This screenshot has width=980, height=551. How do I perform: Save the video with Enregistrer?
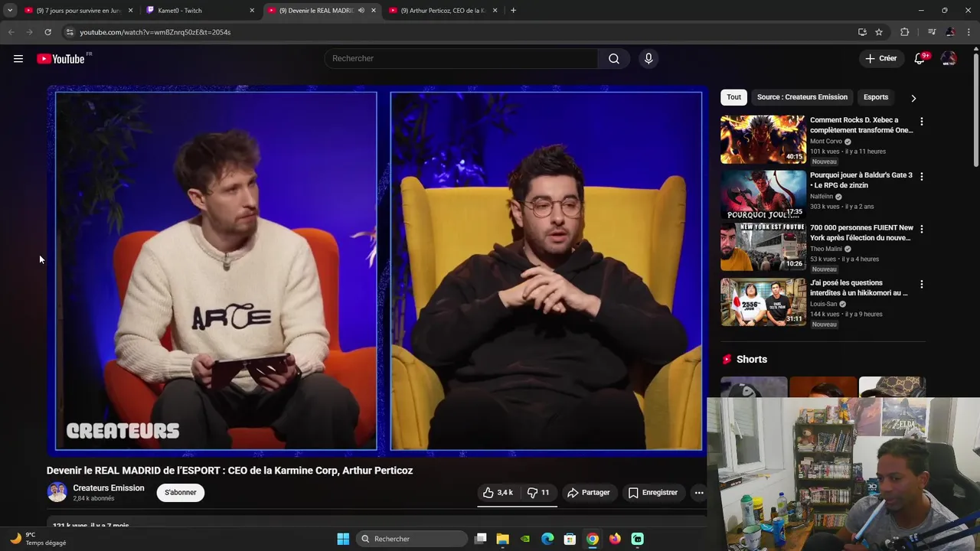pos(653,493)
